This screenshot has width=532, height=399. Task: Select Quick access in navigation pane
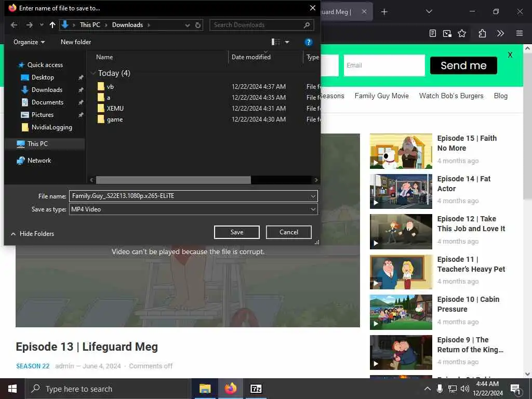(45, 65)
